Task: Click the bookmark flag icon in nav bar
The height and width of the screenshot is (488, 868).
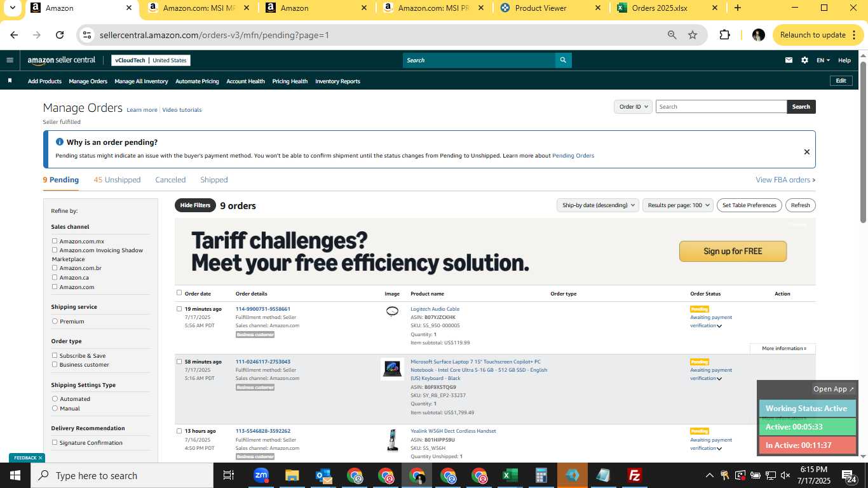Action: (10, 81)
